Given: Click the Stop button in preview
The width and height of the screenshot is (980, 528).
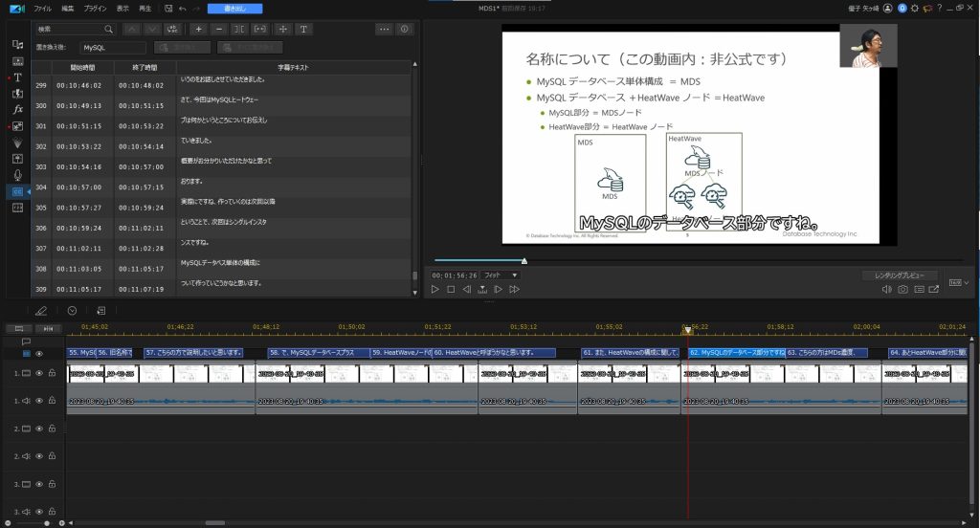Looking at the screenshot, I should [452, 289].
